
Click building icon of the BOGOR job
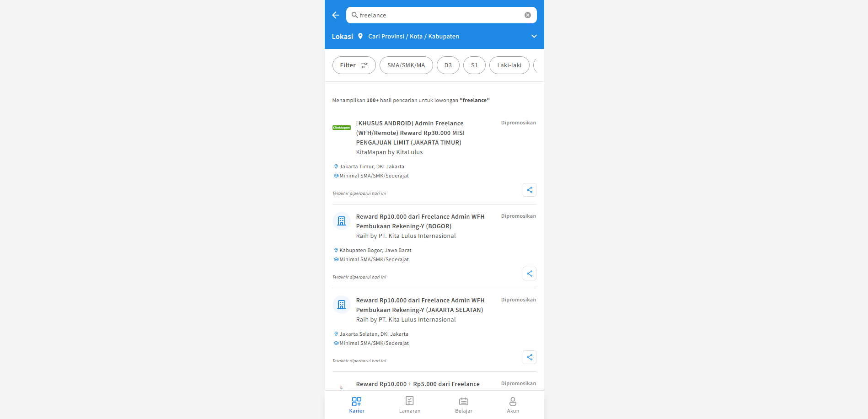342,221
